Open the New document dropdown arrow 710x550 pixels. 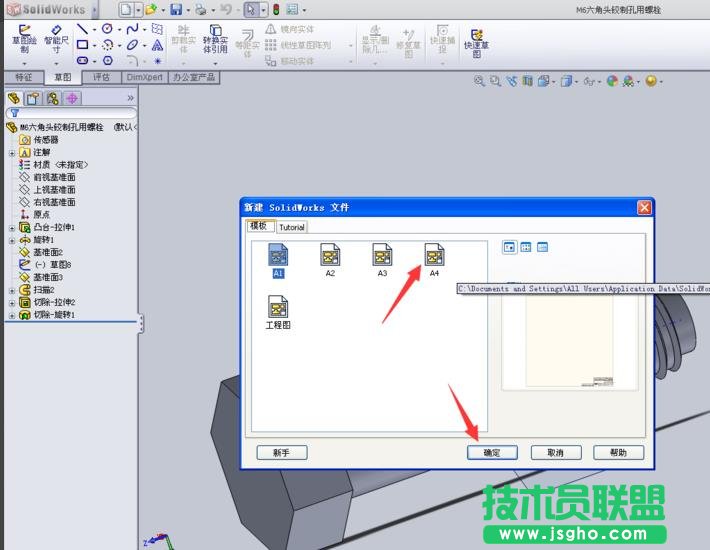[x=139, y=10]
